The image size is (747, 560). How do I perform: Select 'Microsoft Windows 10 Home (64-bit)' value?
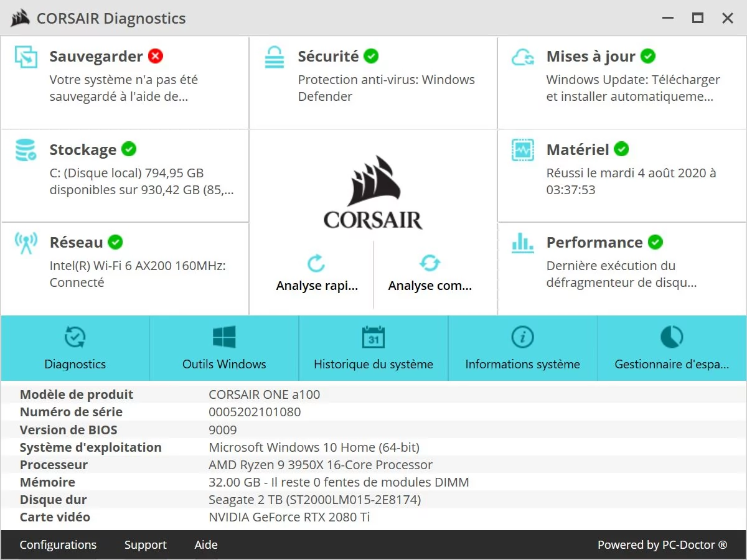[x=314, y=447]
